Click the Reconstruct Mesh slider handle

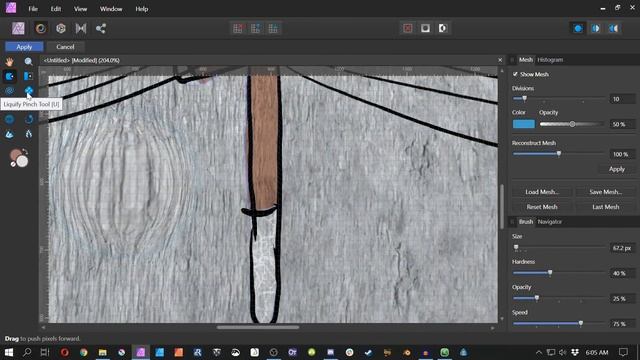(x=559, y=154)
